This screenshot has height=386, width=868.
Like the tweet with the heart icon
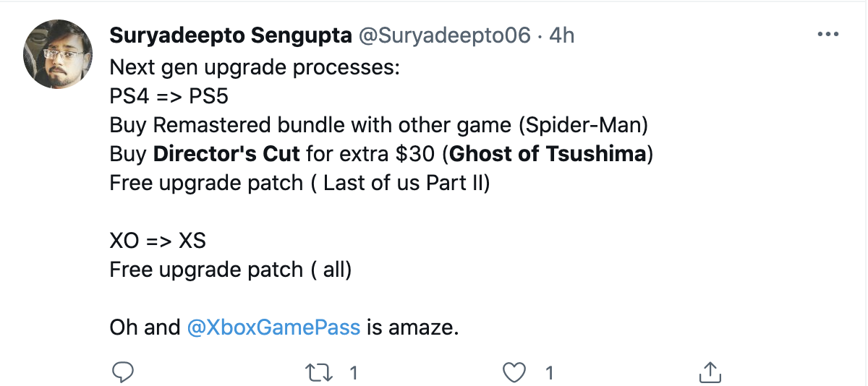(514, 372)
